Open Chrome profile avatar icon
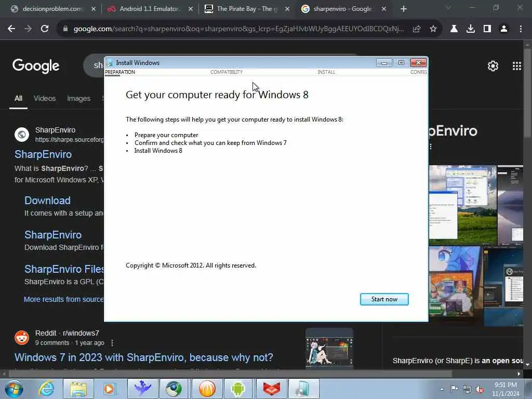The image size is (532, 399). (504, 29)
